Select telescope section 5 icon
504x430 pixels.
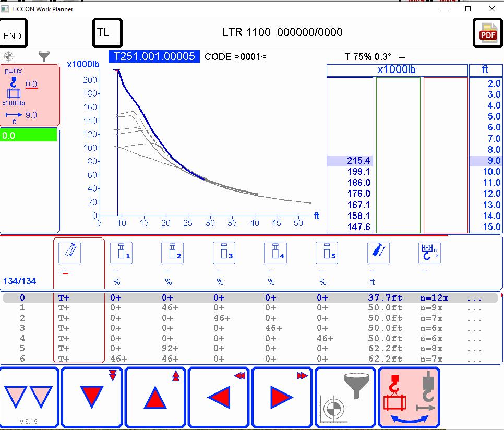[327, 253]
